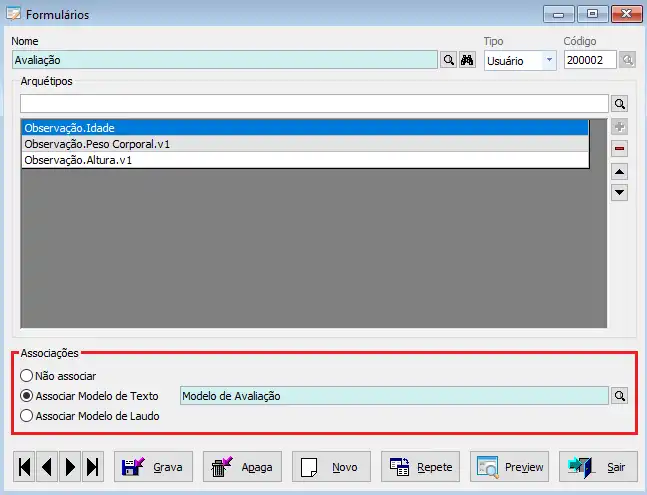Select the Observação.Idade list row
The image size is (647, 495).
[305, 128]
